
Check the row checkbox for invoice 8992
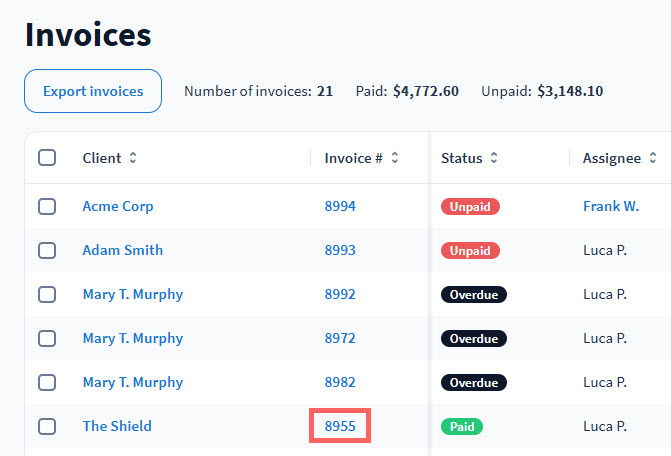(x=47, y=294)
